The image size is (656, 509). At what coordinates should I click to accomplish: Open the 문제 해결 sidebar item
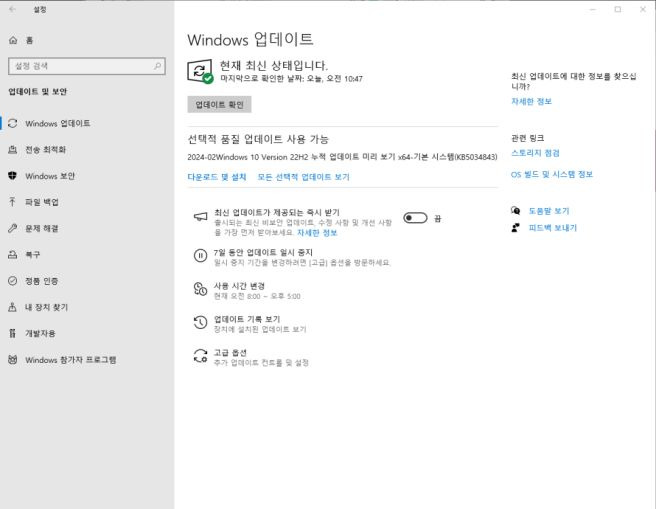(87, 228)
